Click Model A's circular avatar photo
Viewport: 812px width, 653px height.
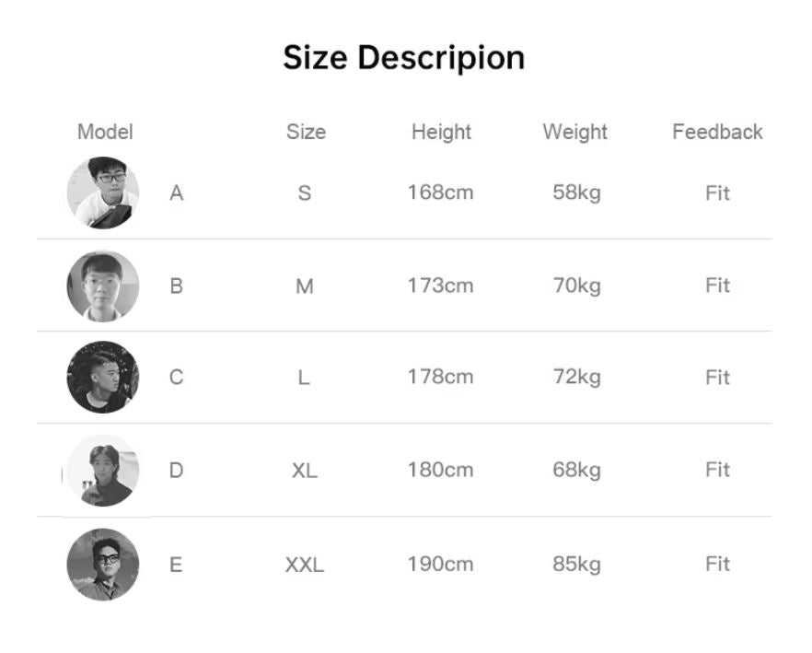pos(103,192)
